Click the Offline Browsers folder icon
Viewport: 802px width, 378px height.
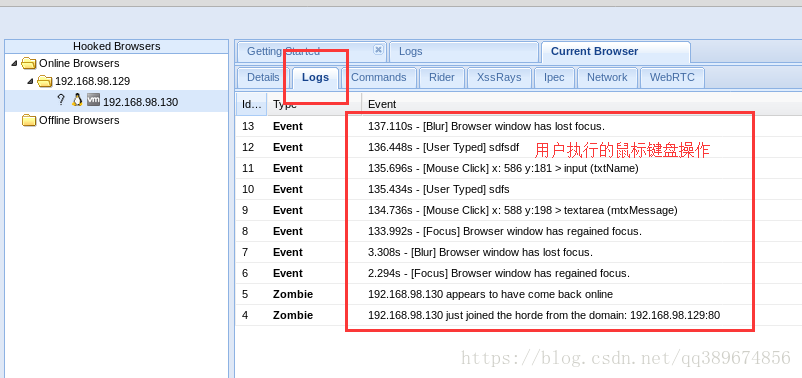[x=29, y=120]
